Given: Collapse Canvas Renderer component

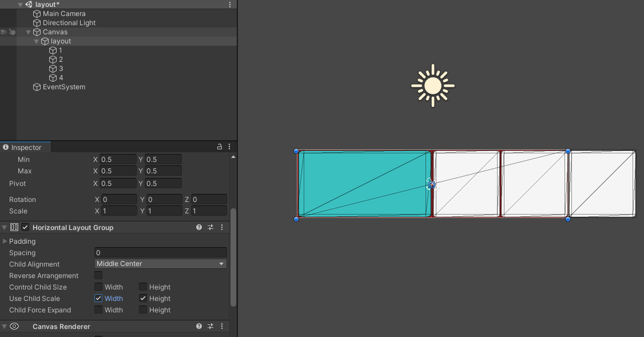Looking at the screenshot, I should 4,326.
